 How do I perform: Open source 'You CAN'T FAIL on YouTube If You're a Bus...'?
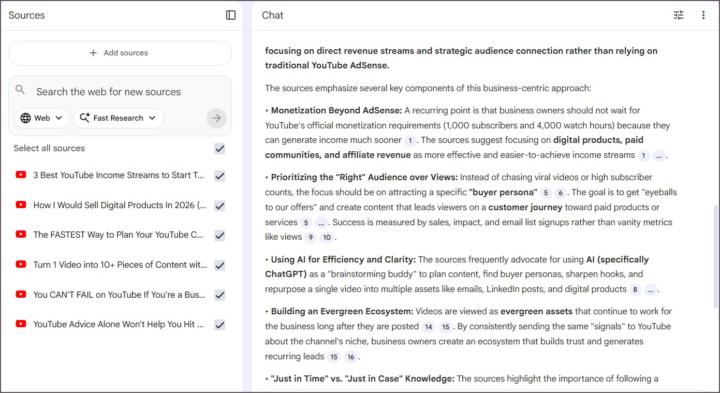coord(119,294)
